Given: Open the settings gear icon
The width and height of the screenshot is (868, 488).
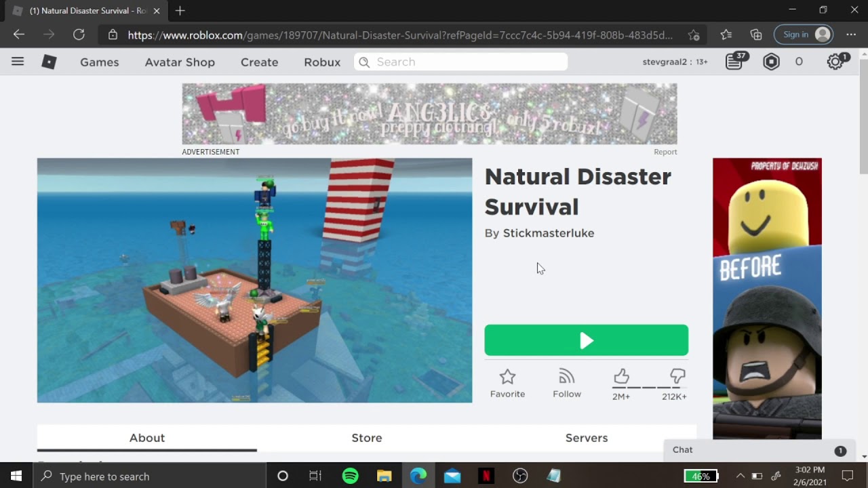Looking at the screenshot, I should (x=835, y=62).
